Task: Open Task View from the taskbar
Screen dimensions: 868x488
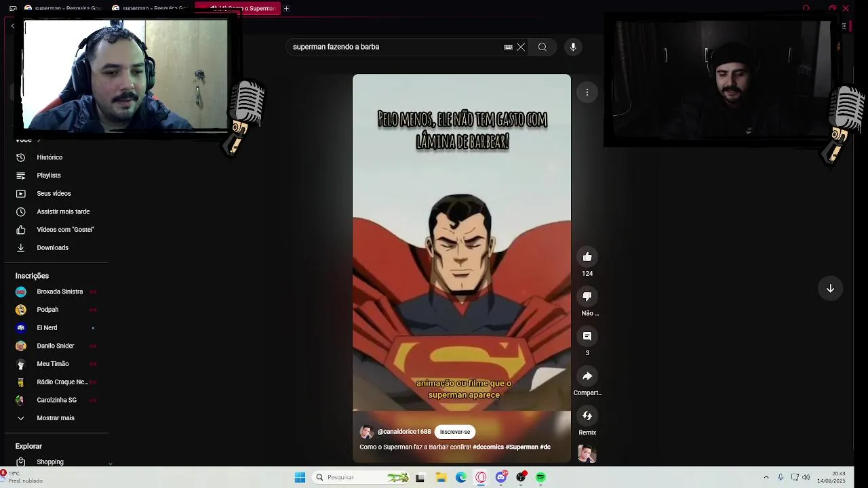Action: click(420, 477)
